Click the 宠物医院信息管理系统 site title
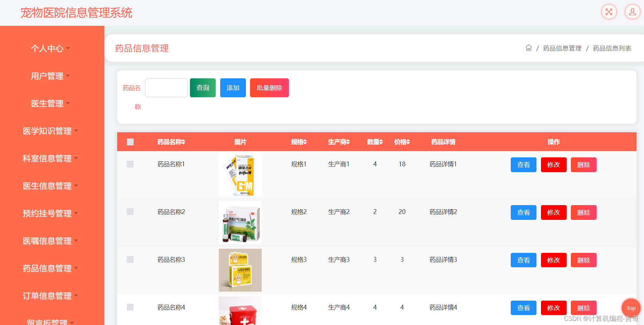Viewport: 644px width, 325px height. coord(76,13)
